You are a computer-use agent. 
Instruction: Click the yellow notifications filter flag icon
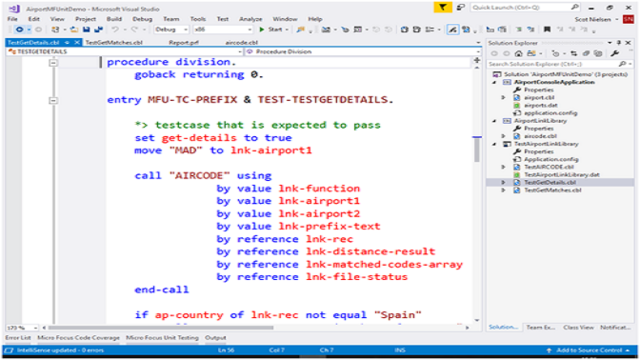click(x=442, y=7)
